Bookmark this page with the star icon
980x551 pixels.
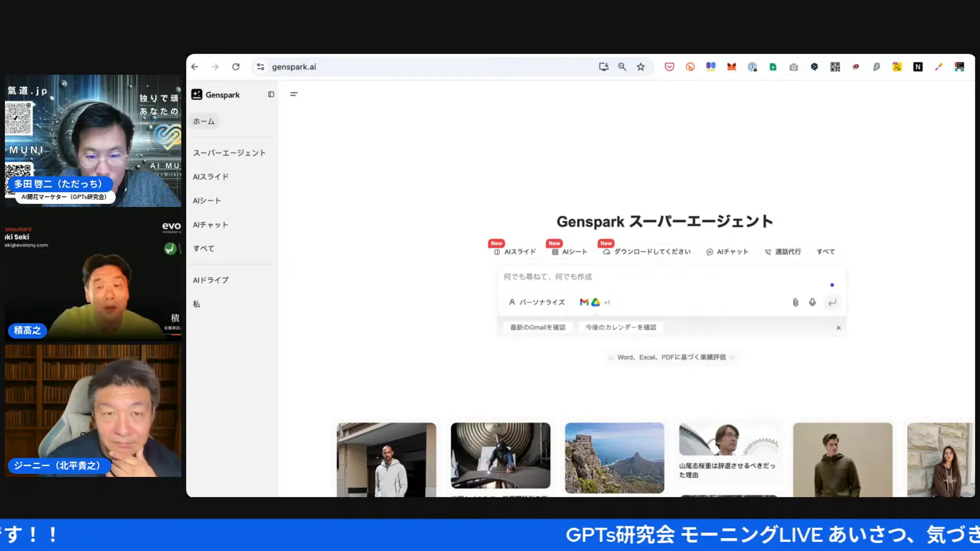[641, 67]
